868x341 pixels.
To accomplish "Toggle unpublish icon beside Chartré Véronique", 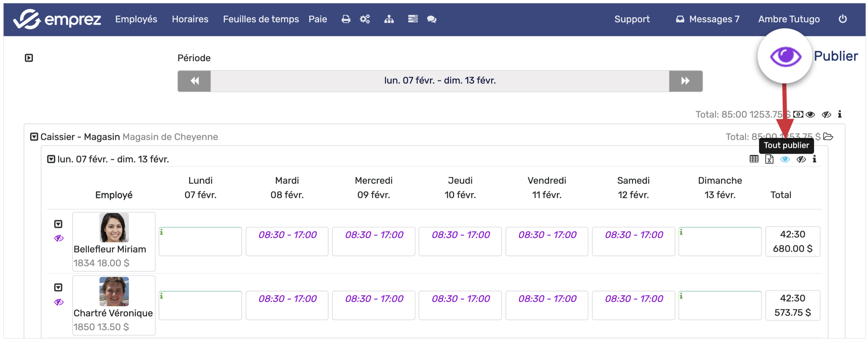I will [x=59, y=302].
